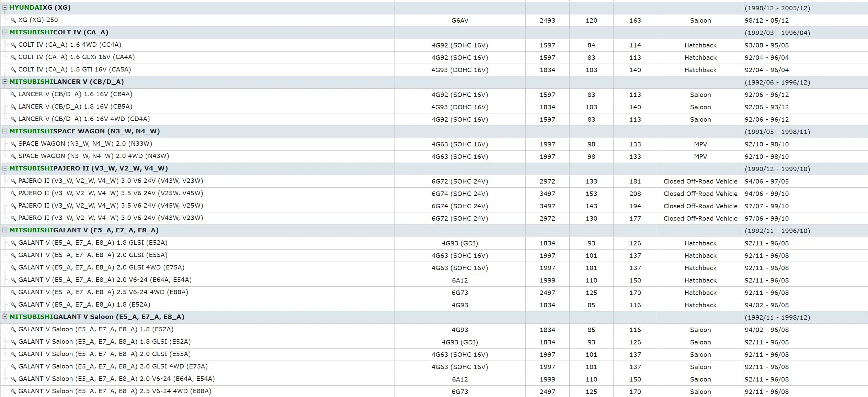868x397 pixels.
Task: Collapse the HYUNDAI XG (XG) group
Action: pos(5,7)
